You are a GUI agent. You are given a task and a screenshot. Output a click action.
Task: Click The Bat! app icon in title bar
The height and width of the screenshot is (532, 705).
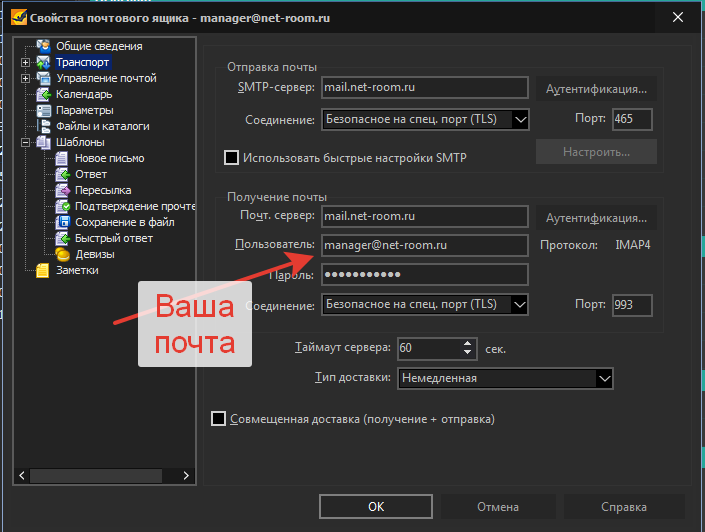tap(19, 18)
